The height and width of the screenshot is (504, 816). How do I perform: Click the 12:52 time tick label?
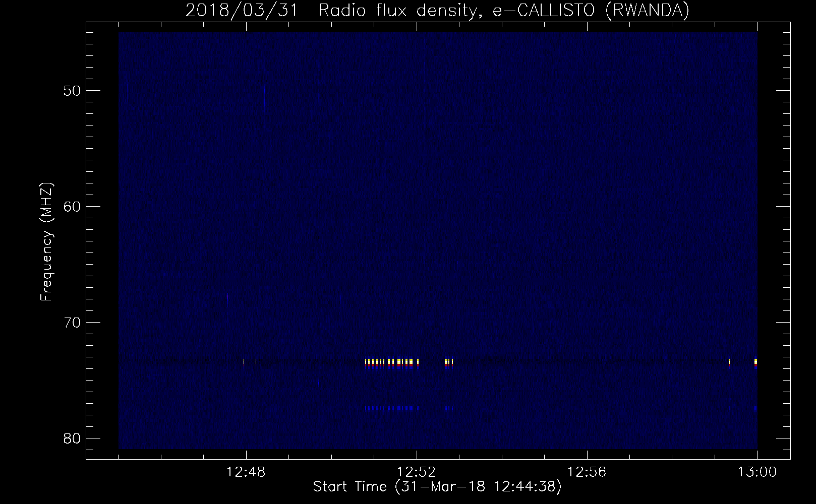[x=417, y=472]
